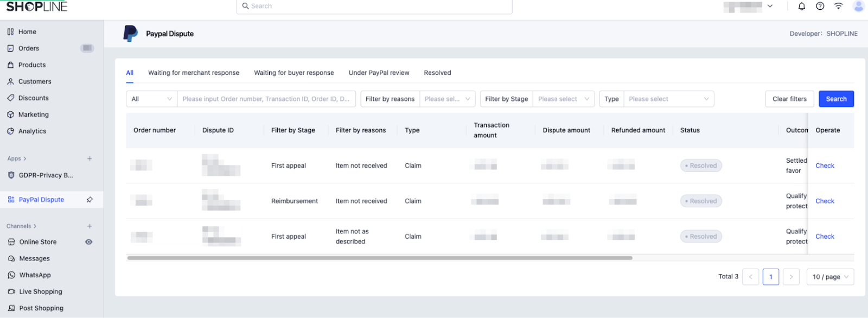
Task: Open WhatsApp channel in the sidebar
Action: click(35, 275)
